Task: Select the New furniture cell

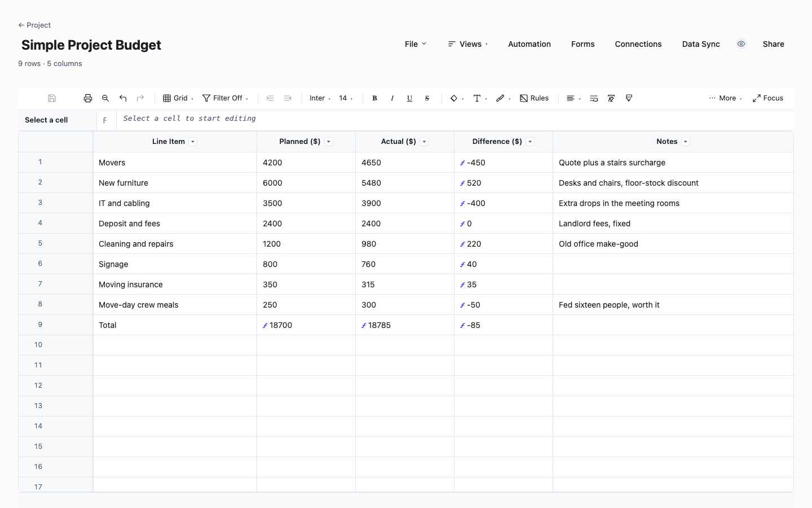Action: tap(175, 183)
